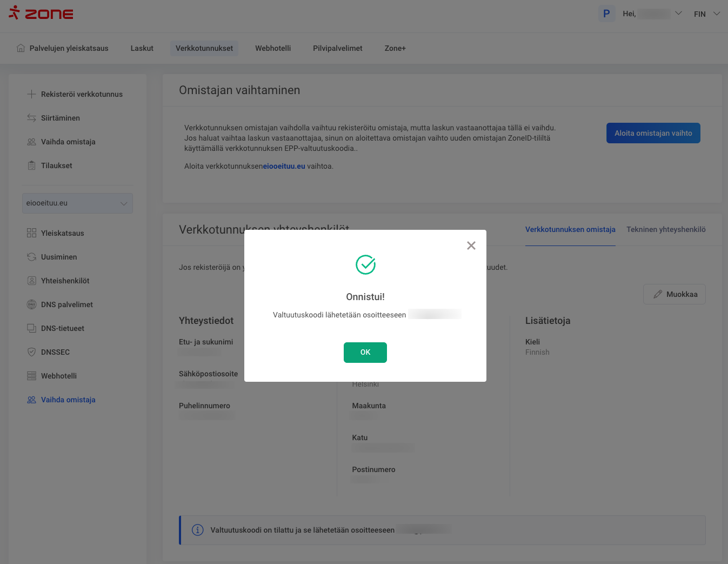728x564 pixels.
Task: Click the DNS palvelimet globe icon
Action: coord(31,304)
